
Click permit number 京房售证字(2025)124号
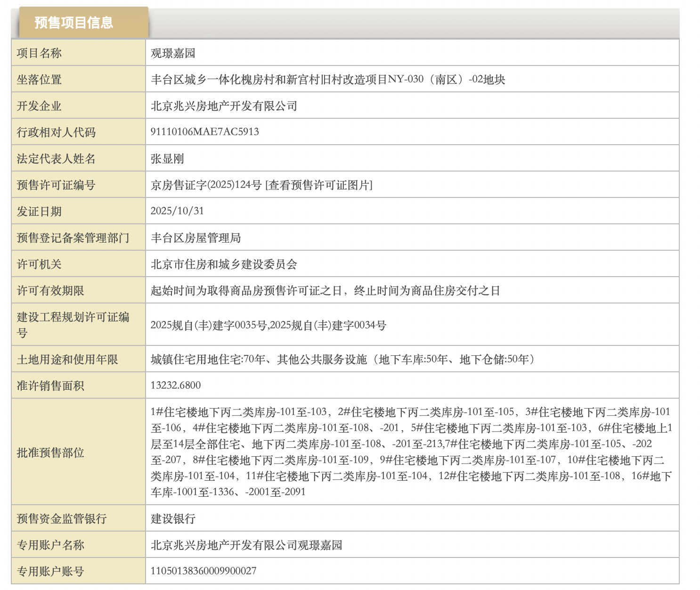tap(206, 185)
